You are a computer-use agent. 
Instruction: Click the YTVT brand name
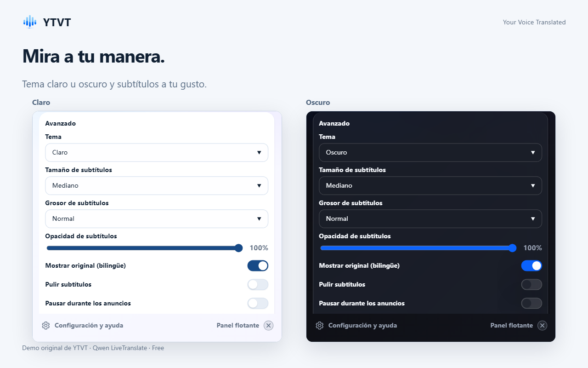pyautogui.click(x=57, y=22)
